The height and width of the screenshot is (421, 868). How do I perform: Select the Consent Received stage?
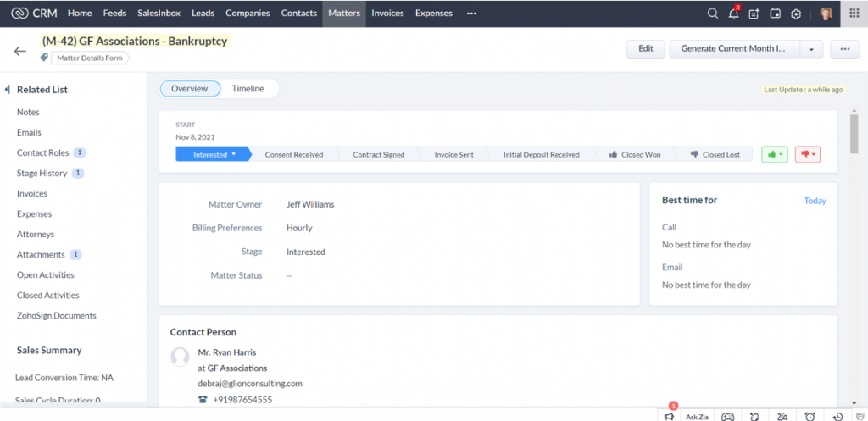294,155
